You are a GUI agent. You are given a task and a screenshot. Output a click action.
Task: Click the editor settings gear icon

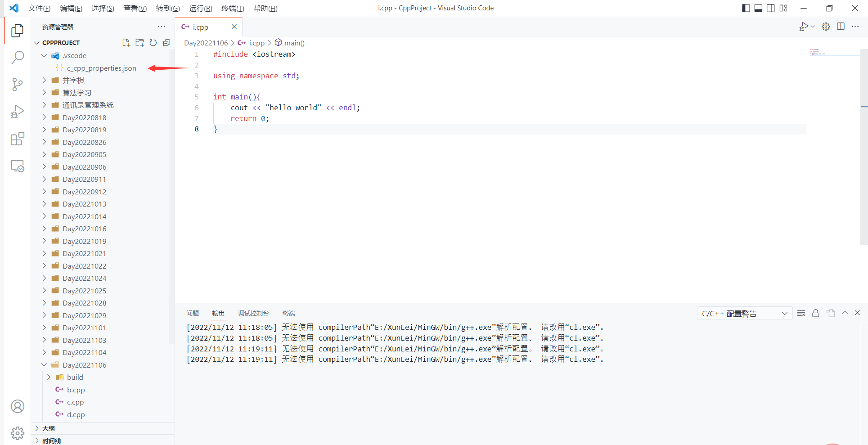coord(826,27)
